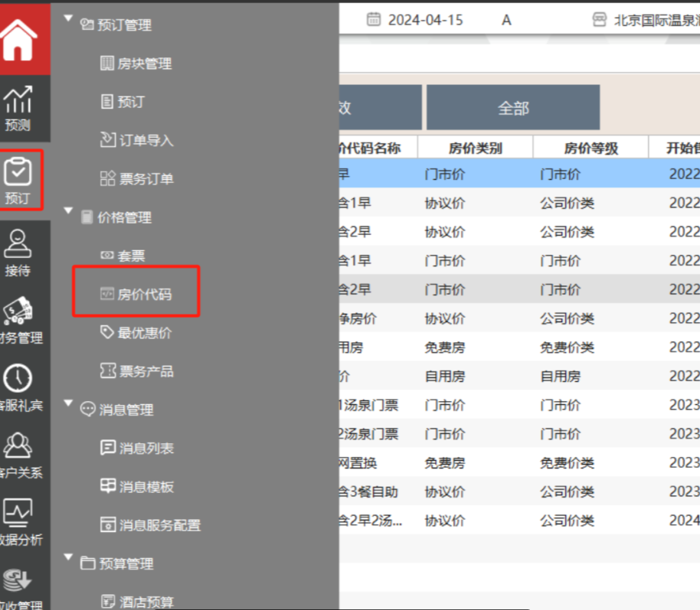Open the 预测 forecast module icon
The width and height of the screenshot is (700, 610).
tap(18, 108)
